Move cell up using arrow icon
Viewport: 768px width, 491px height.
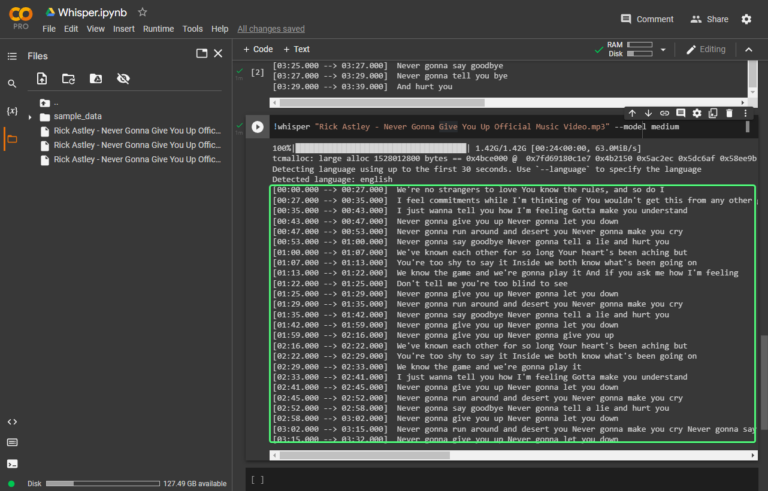(x=632, y=113)
